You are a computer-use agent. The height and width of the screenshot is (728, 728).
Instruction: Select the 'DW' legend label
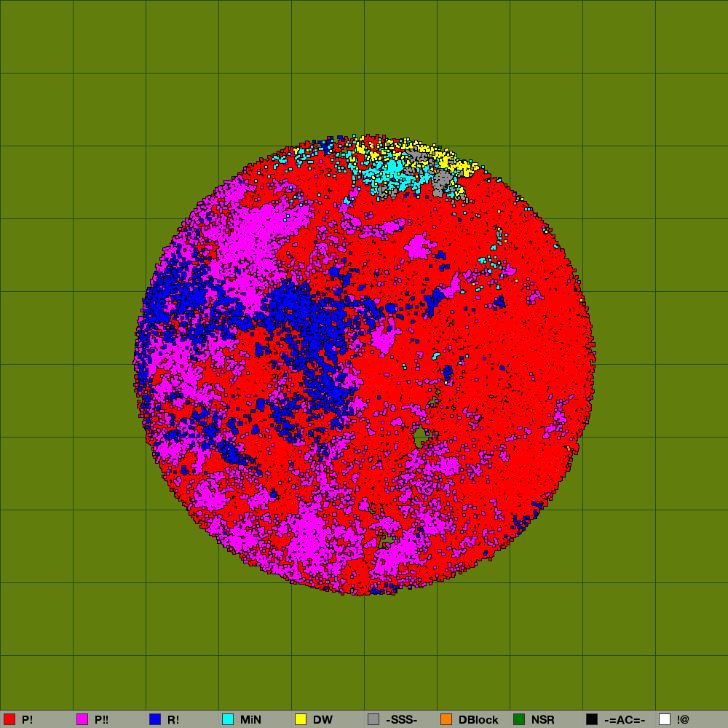pyautogui.click(x=323, y=720)
